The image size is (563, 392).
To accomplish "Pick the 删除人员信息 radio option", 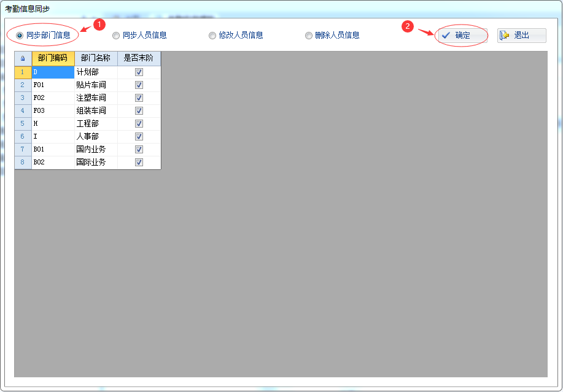I will 309,36.
